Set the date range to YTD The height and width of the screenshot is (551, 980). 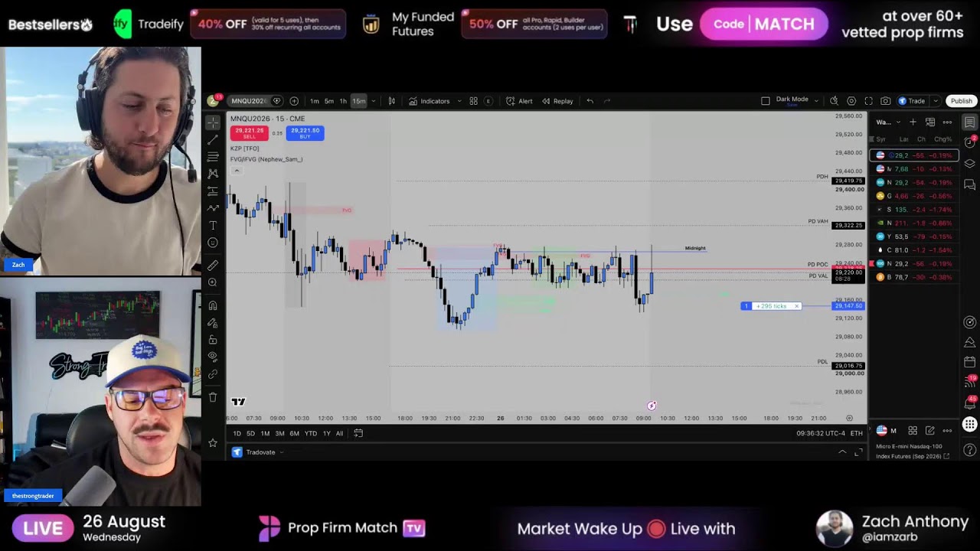pyautogui.click(x=310, y=433)
